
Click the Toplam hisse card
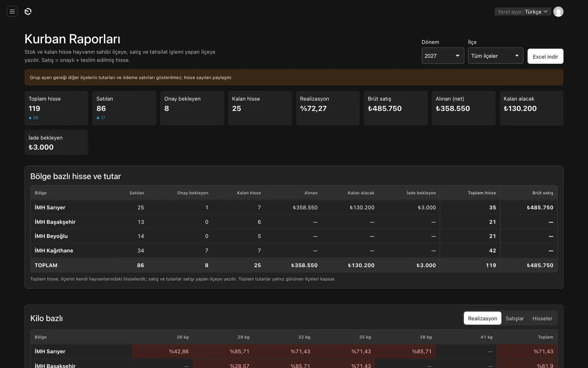pos(56,108)
